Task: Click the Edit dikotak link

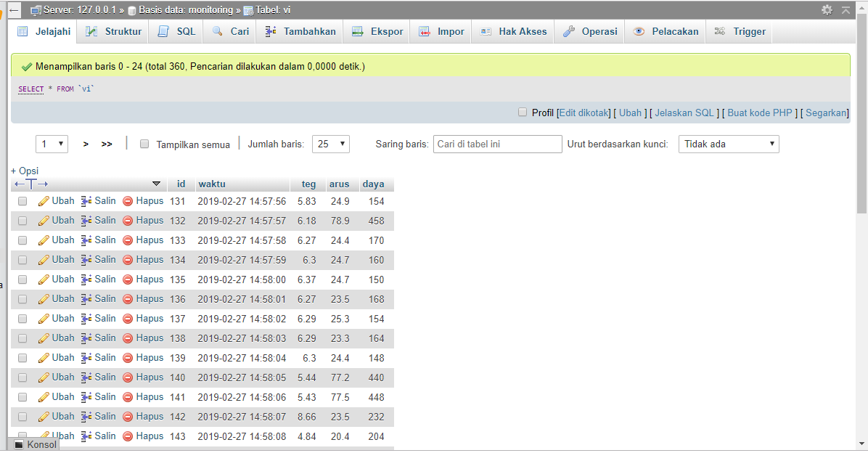Action: point(584,113)
